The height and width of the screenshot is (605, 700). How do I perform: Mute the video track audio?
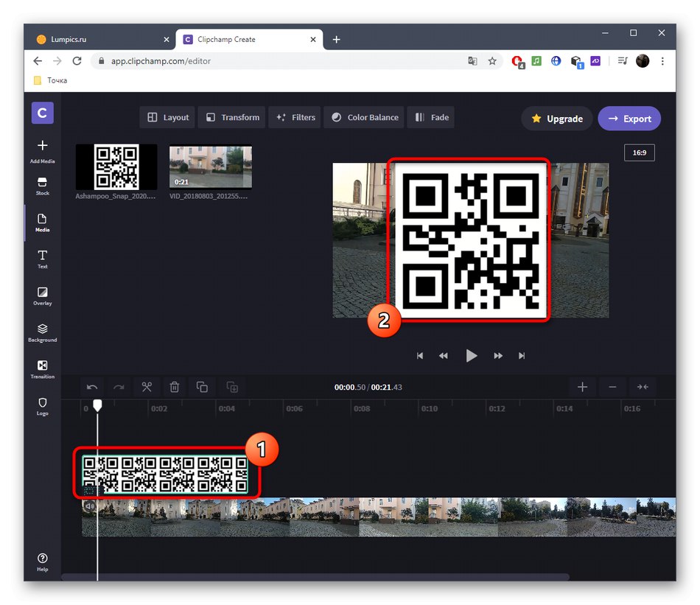tap(89, 506)
